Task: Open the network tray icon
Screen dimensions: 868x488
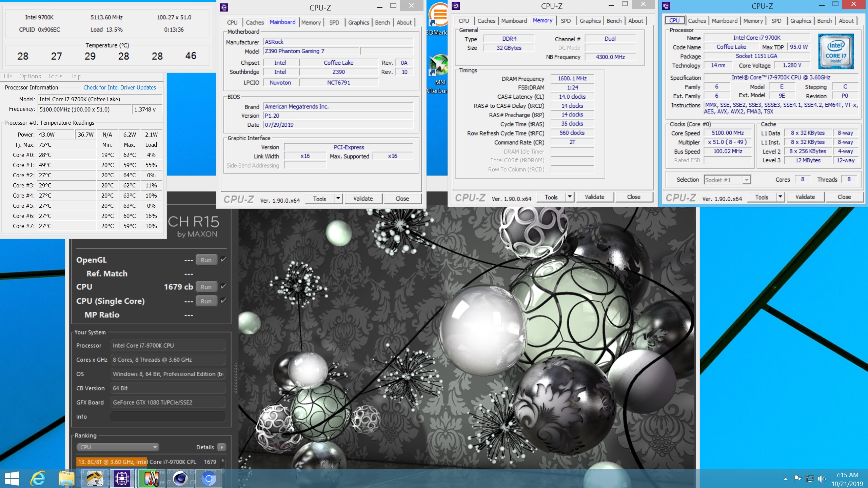Action: tap(810, 479)
